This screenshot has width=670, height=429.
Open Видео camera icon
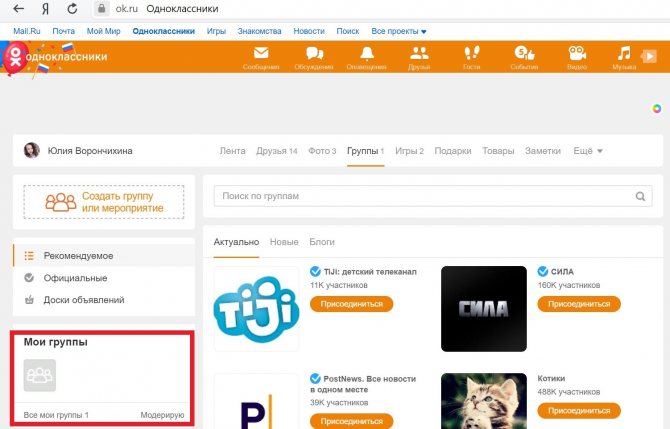tap(577, 53)
